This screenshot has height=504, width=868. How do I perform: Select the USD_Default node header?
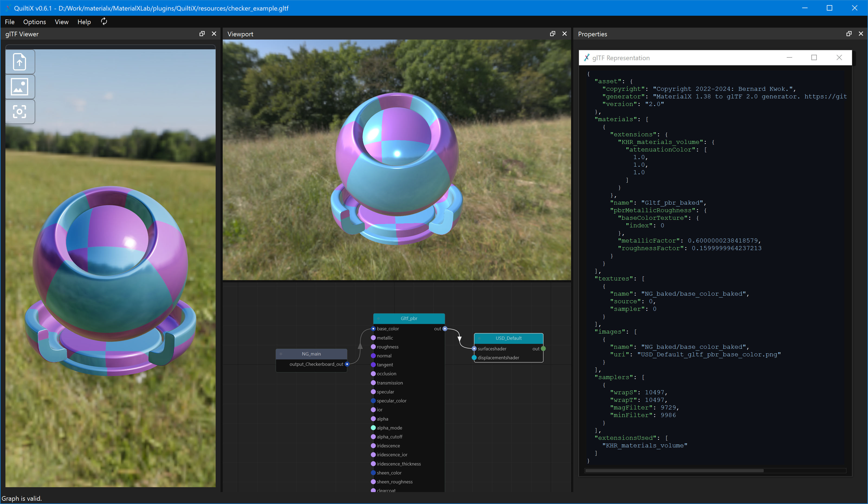509,338
